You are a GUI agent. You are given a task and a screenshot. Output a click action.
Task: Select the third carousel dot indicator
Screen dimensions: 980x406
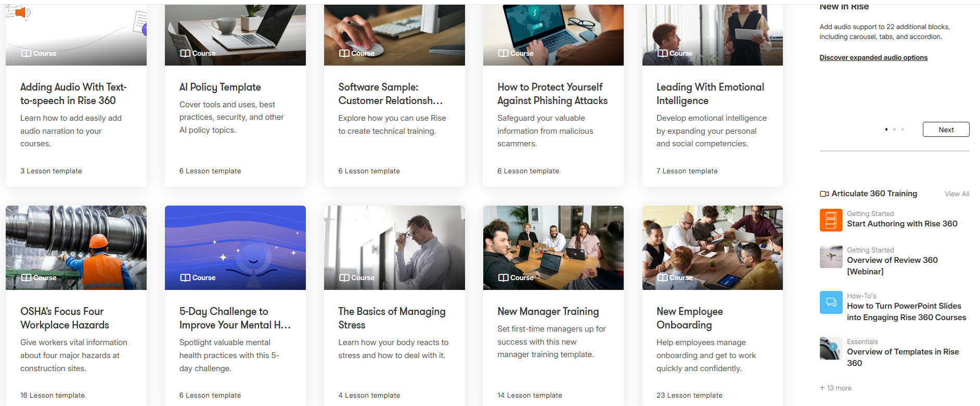click(x=902, y=129)
